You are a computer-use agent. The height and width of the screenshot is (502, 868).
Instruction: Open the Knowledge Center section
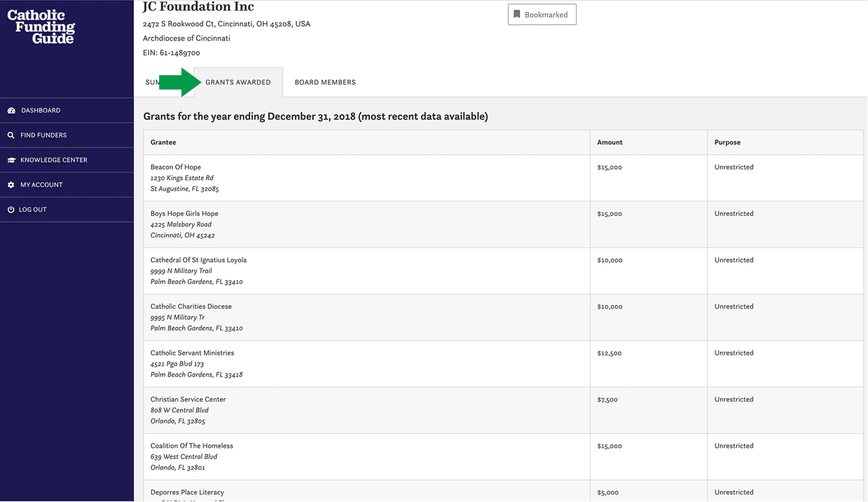[67, 161]
